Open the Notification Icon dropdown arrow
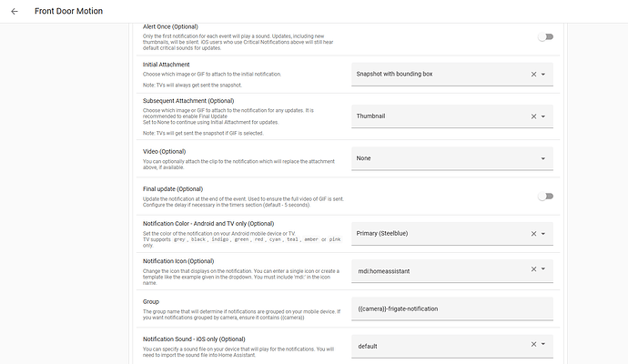 pyautogui.click(x=543, y=270)
